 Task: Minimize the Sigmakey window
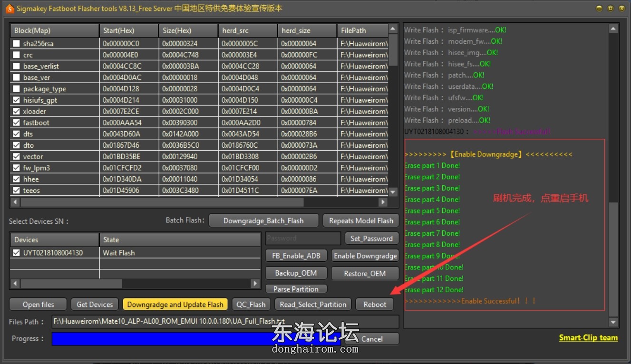(599, 9)
